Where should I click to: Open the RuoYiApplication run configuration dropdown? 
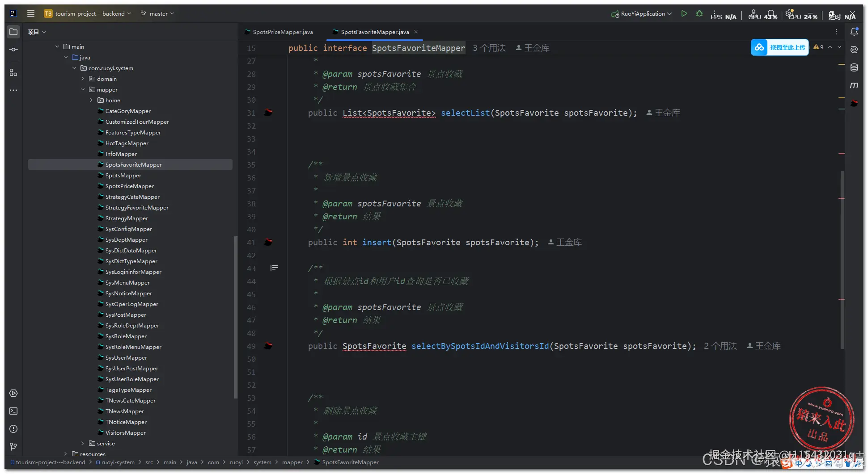pyautogui.click(x=642, y=13)
